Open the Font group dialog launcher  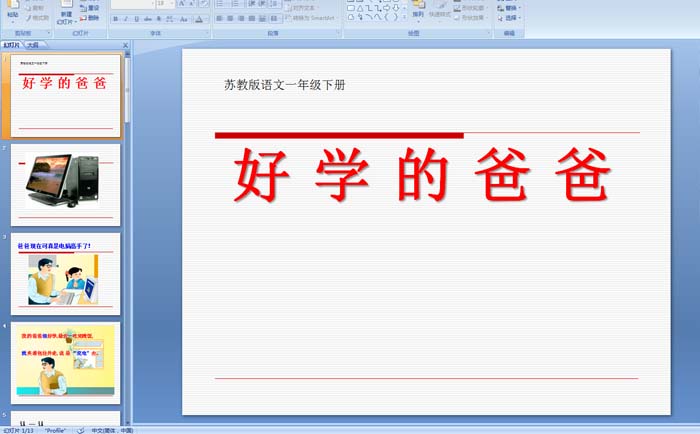[x=207, y=33]
